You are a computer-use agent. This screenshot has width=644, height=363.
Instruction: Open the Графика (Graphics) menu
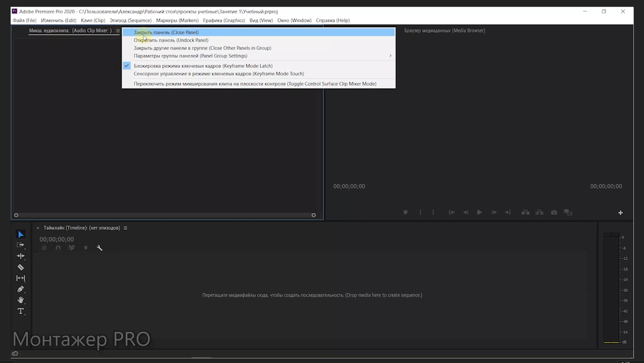point(224,20)
